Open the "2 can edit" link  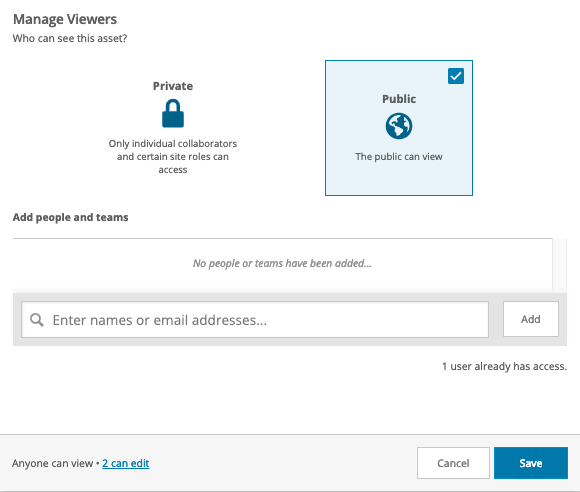tap(126, 463)
